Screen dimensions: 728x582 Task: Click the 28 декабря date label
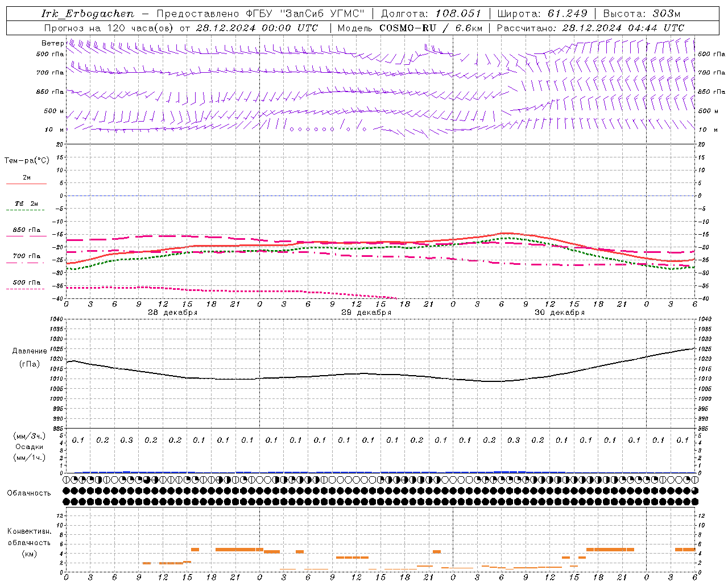(173, 313)
